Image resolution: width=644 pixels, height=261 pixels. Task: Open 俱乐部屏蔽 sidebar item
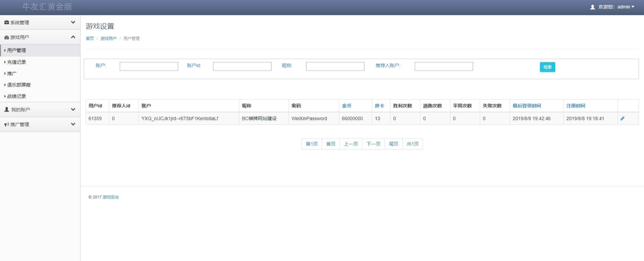click(19, 85)
